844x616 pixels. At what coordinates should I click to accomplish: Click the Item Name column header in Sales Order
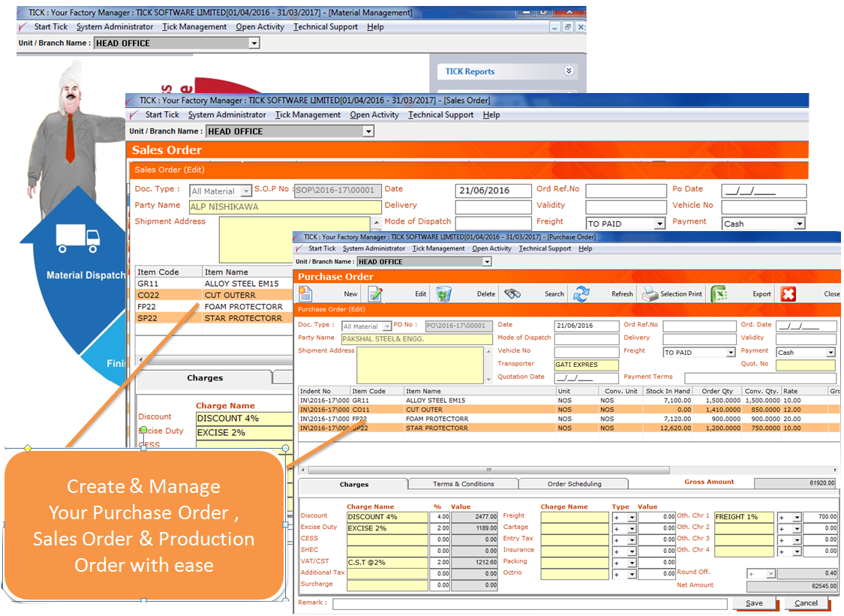[x=248, y=272]
